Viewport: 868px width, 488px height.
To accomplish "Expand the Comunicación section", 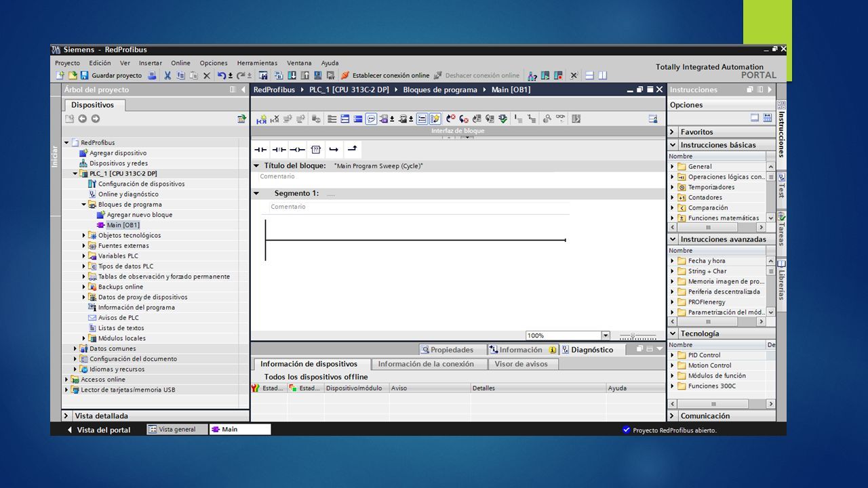I will (673, 416).
